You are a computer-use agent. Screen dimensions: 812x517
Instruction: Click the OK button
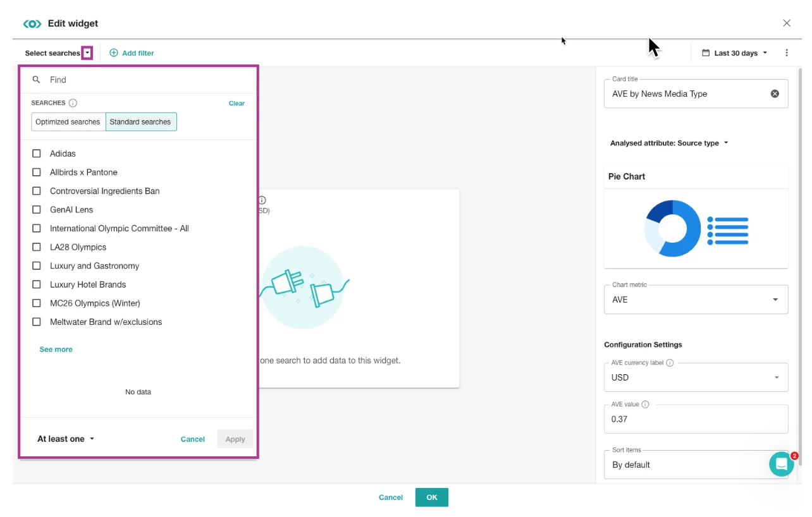coord(432,497)
